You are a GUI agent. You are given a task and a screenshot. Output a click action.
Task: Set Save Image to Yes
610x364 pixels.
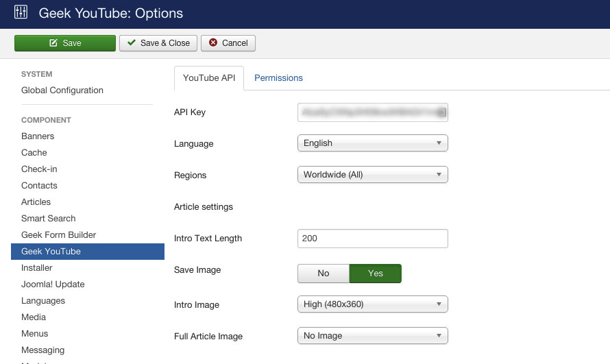point(376,274)
